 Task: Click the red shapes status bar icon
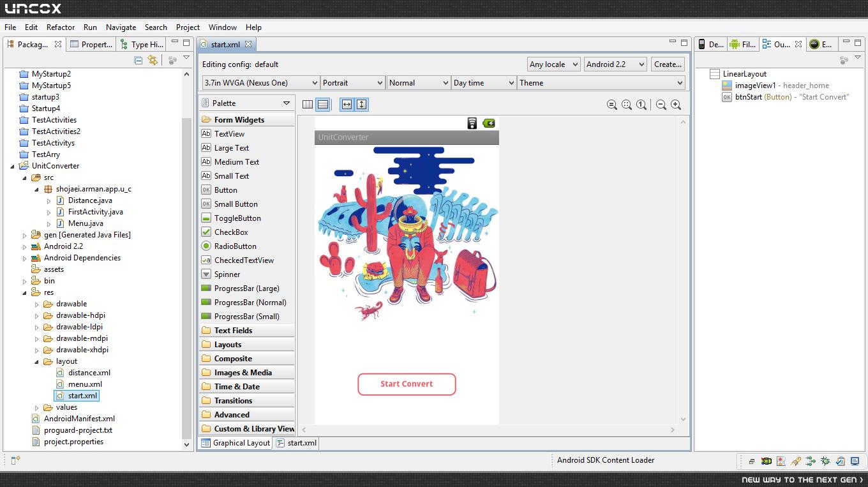point(781,461)
